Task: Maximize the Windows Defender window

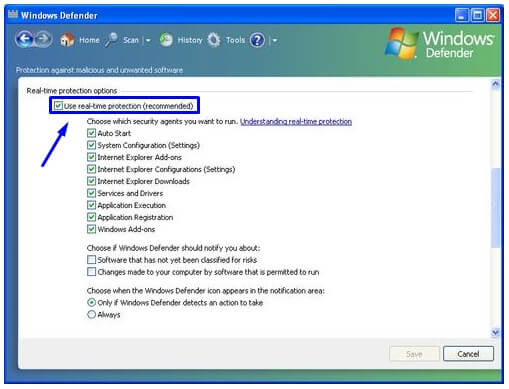Action: [478, 15]
